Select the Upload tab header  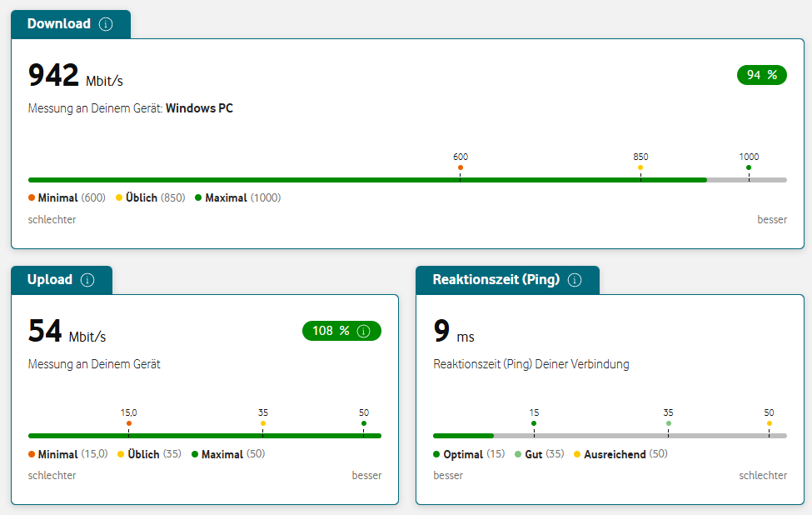[50, 280]
